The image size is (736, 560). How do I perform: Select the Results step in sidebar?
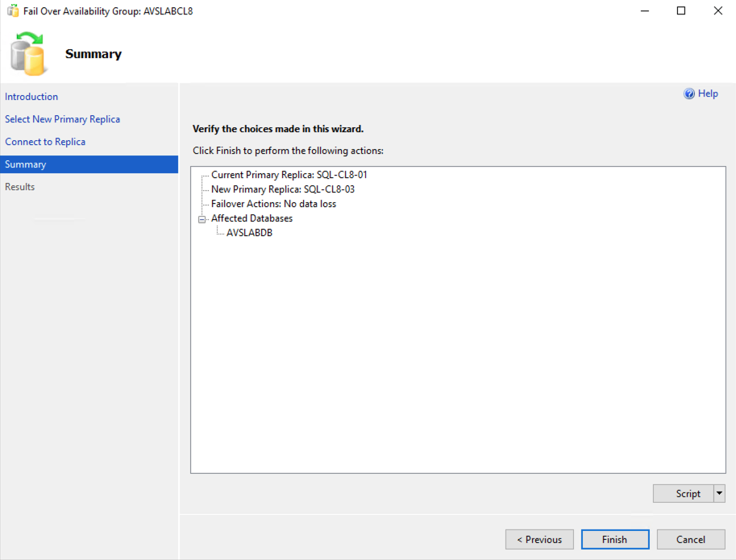click(19, 187)
